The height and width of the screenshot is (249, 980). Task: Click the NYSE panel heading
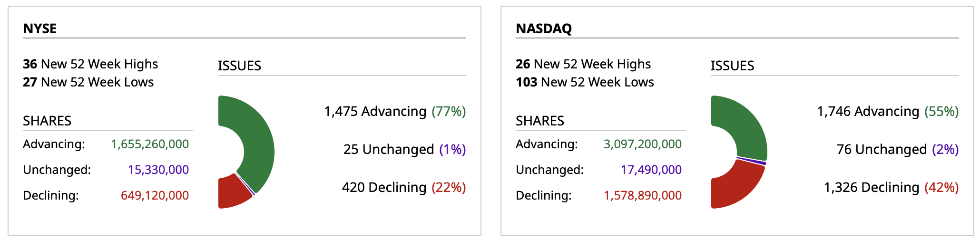pyautogui.click(x=40, y=29)
